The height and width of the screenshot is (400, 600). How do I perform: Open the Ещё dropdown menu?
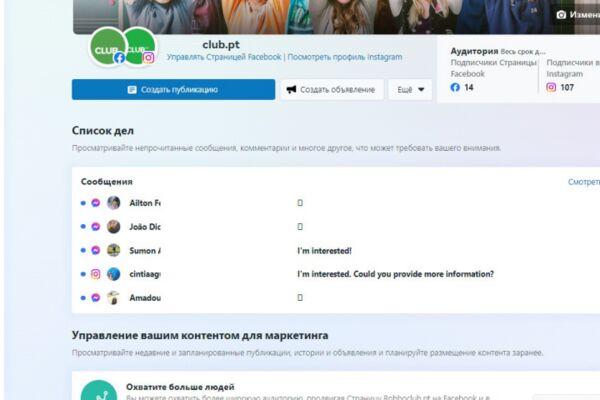coord(410,90)
